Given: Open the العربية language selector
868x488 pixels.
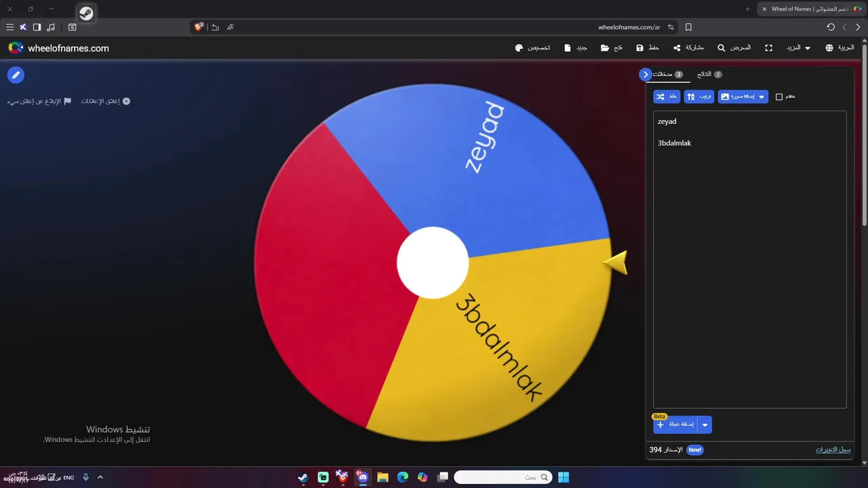Looking at the screenshot, I should 840,48.
